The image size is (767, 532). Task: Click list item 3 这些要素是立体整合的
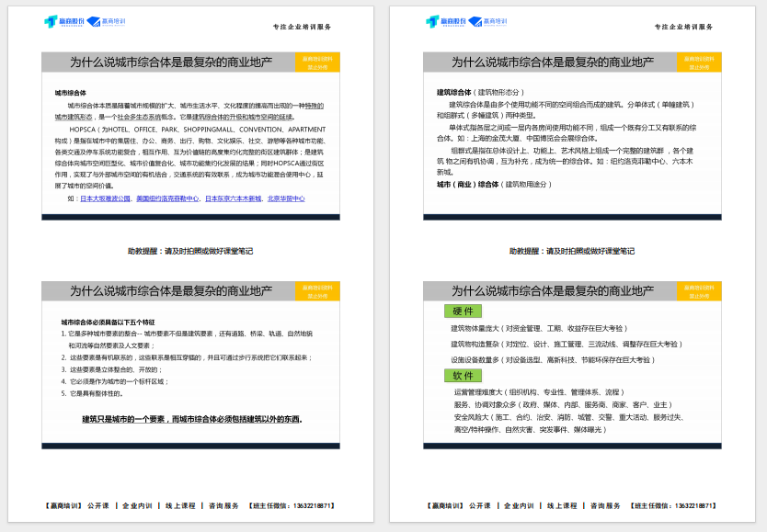point(112,369)
